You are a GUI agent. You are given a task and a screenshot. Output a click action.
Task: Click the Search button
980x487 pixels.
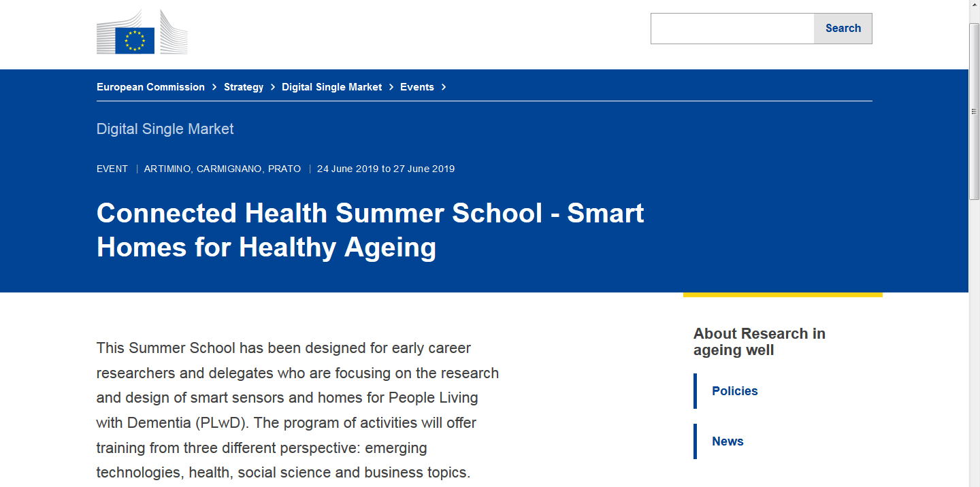click(x=843, y=29)
